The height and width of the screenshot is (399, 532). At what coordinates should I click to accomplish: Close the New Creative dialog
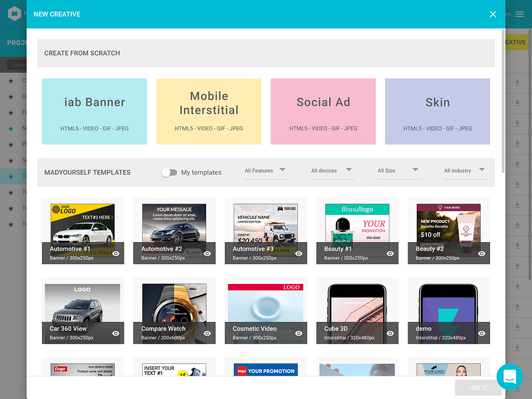(x=493, y=14)
